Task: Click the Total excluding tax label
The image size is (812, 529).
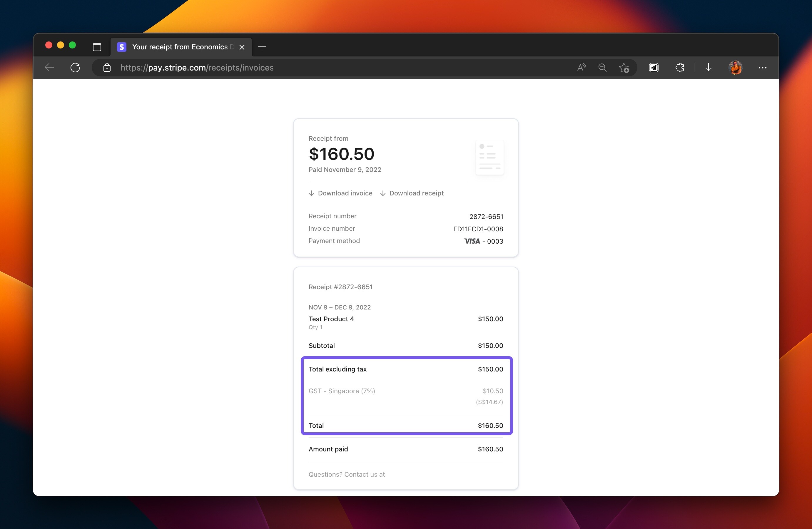Action: [338, 369]
